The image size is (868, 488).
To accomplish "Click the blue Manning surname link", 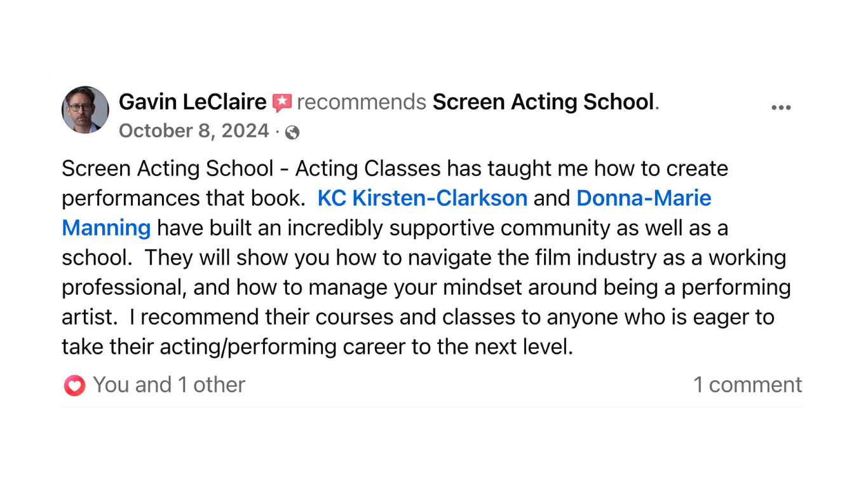I will point(106,227).
